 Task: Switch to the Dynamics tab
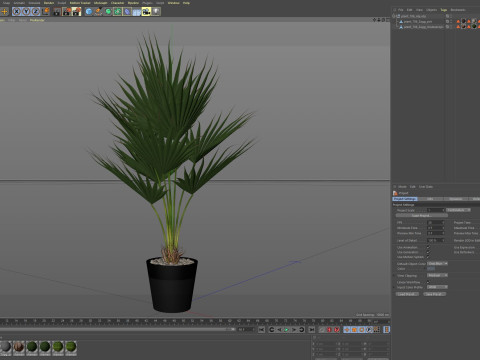pos(456,199)
